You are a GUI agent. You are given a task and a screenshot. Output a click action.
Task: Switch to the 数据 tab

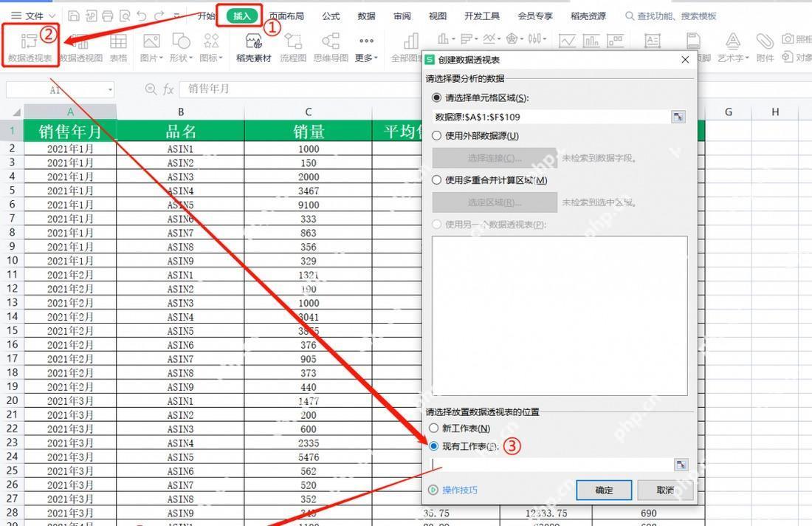[366, 16]
